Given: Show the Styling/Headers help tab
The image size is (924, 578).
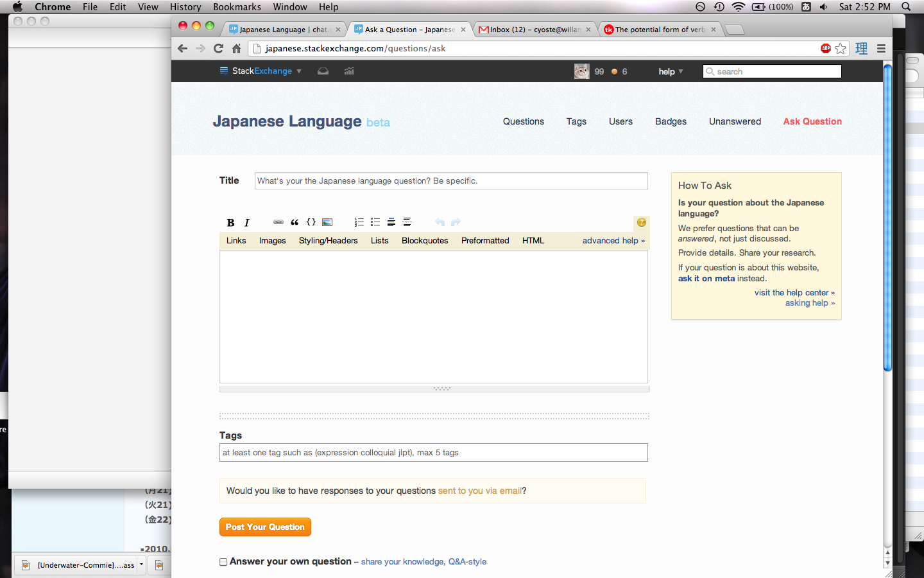Looking at the screenshot, I should pyautogui.click(x=328, y=240).
